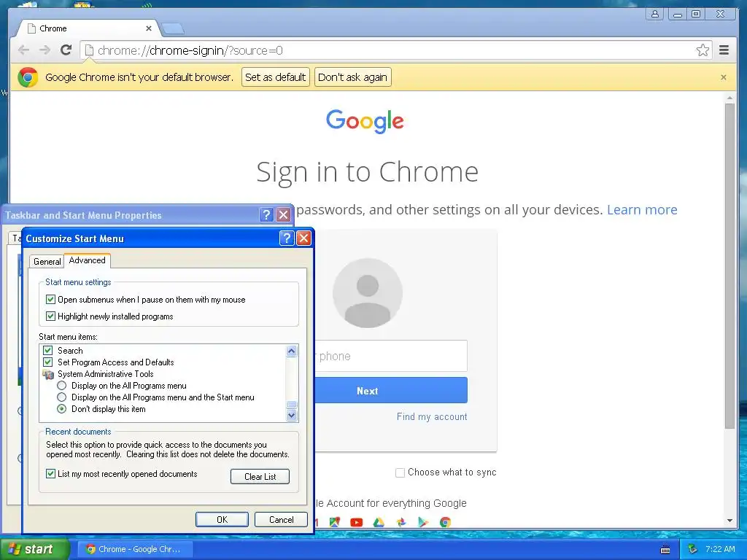Confirm Customize Start Menu with OK
The width and height of the screenshot is (747, 560).
[x=222, y=519]
